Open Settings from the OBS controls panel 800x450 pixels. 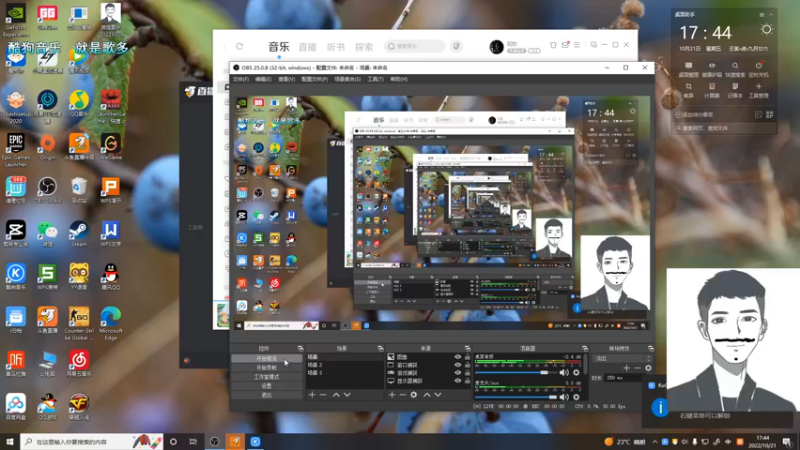266,386
